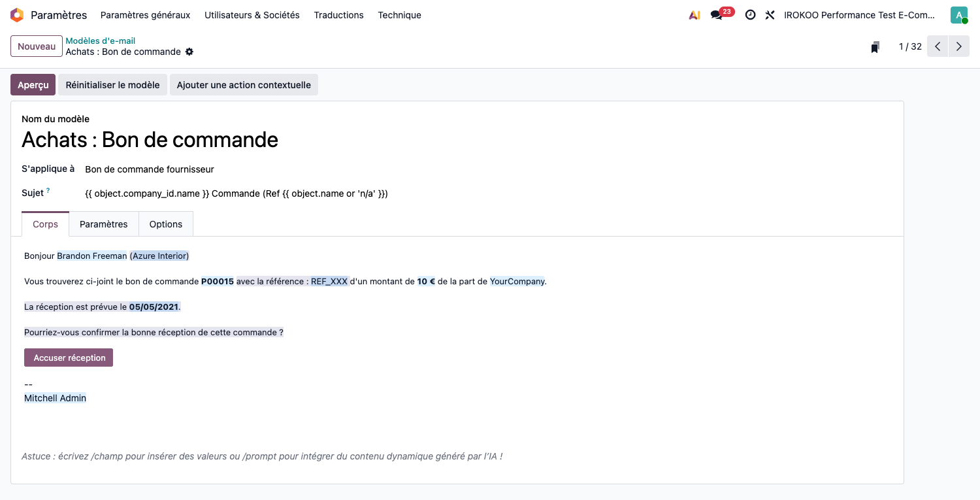
Task: Open the developer tools wrench icon
Action: [770, 15]
